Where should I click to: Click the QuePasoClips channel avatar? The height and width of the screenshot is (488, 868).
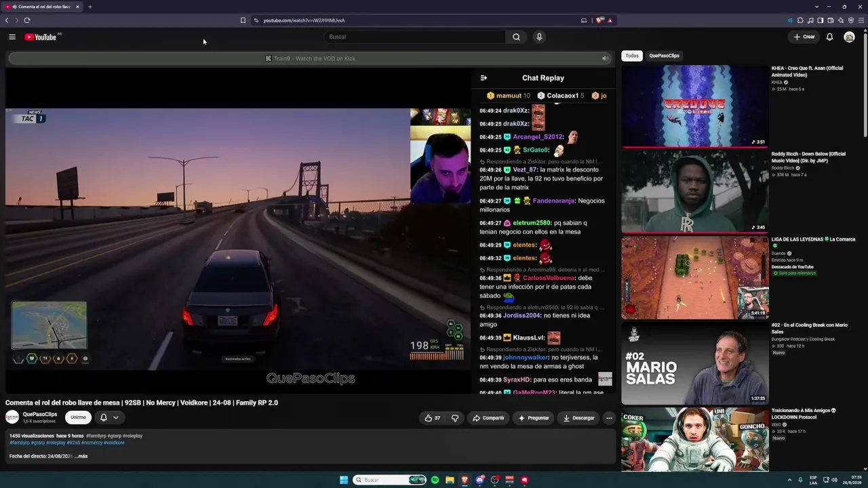tap(12, 418)
